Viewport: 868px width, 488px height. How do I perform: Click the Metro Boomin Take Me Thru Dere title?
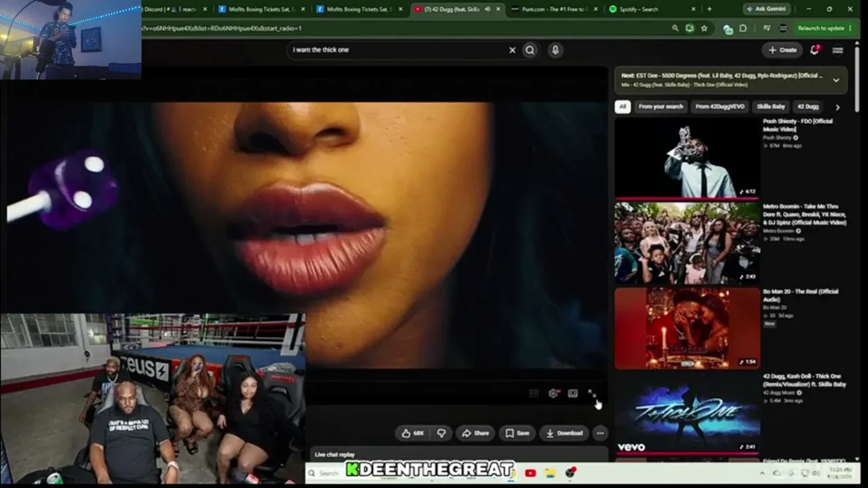tap(805, 214)
